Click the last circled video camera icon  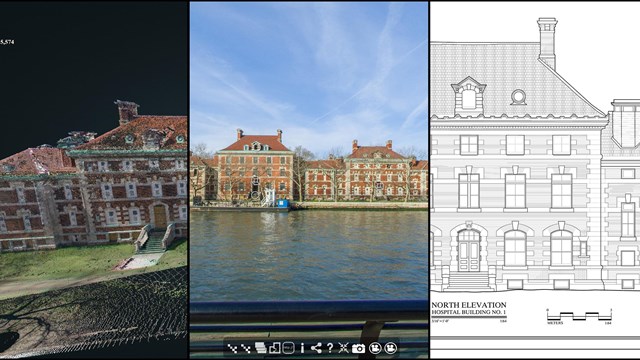coord(391,348)
